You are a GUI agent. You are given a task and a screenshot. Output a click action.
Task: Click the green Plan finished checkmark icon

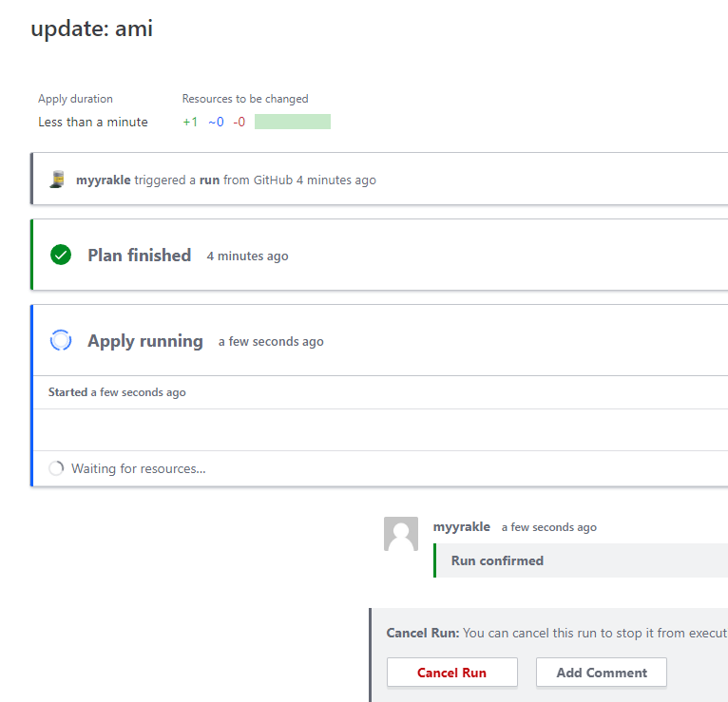(61, 255)
